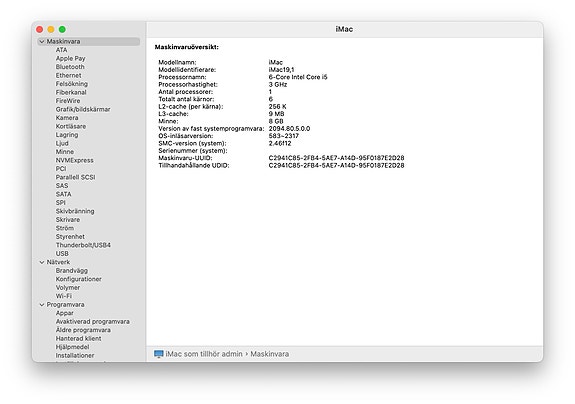Select NVMExpress in the sidebar
The image size is (575, 404).
pyautogui.click(x=74, y=160)
